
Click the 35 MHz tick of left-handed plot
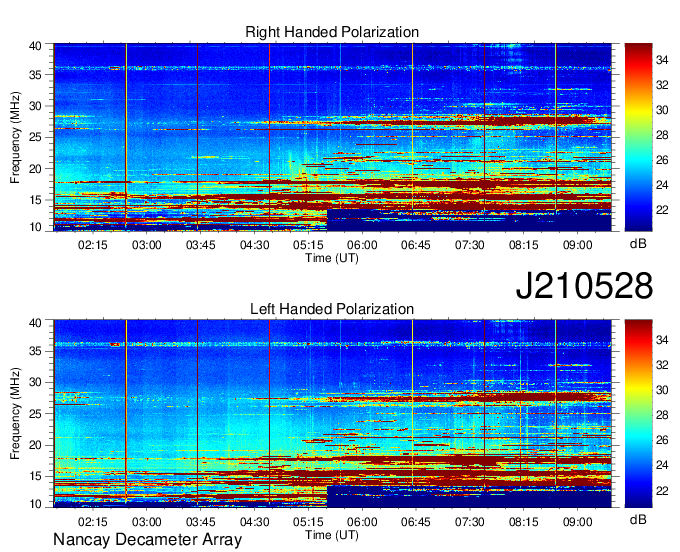[35, 351]
